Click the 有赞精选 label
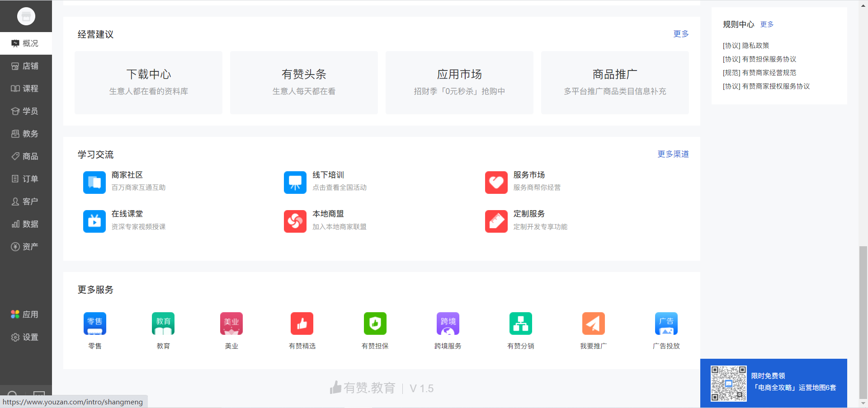Screen dimensions: 868x408 pyautogui.click(x=302, y=346)
